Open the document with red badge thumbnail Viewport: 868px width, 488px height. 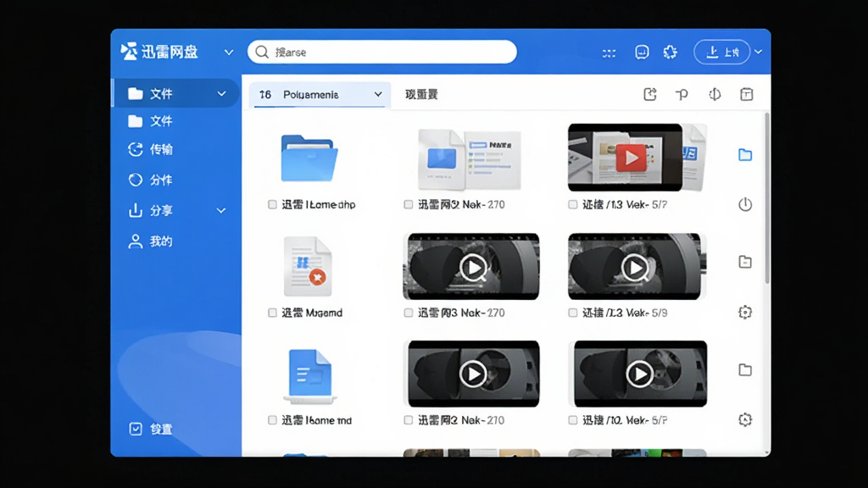coord(308,267)
